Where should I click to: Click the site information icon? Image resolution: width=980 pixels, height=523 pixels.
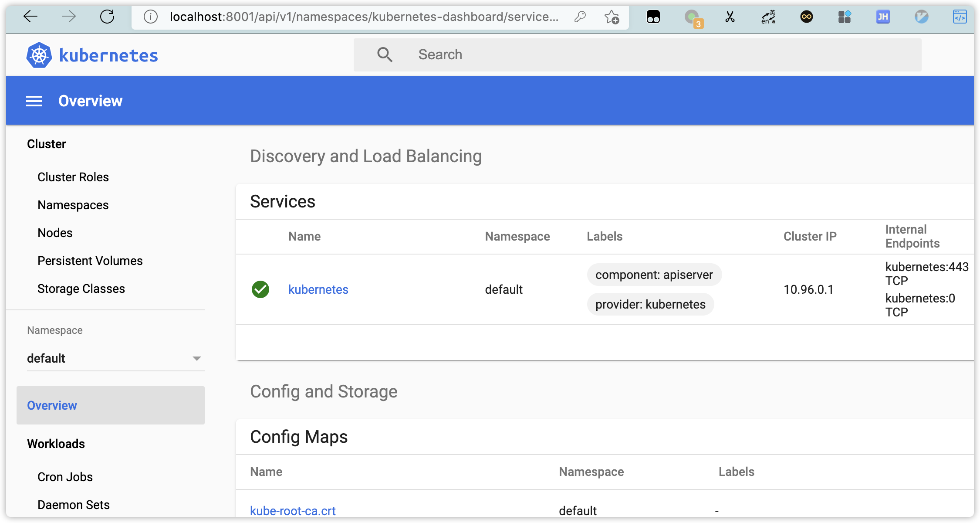151,17
